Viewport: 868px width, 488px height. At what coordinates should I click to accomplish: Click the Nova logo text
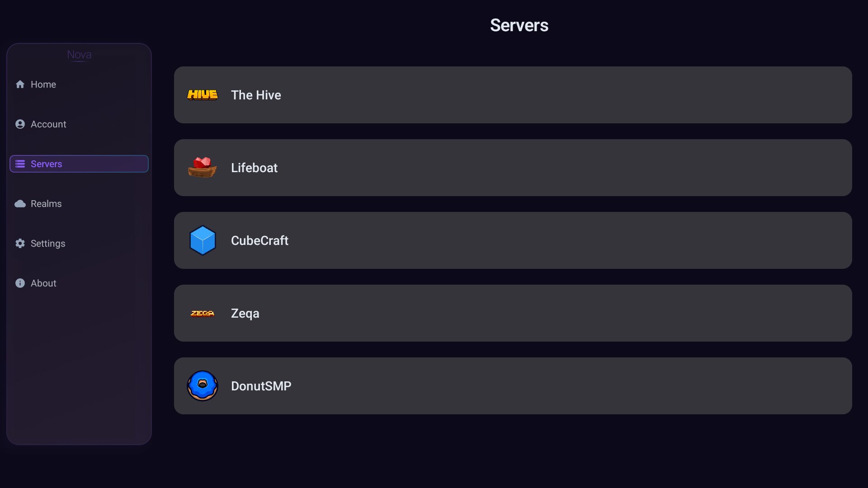point(79,55)
